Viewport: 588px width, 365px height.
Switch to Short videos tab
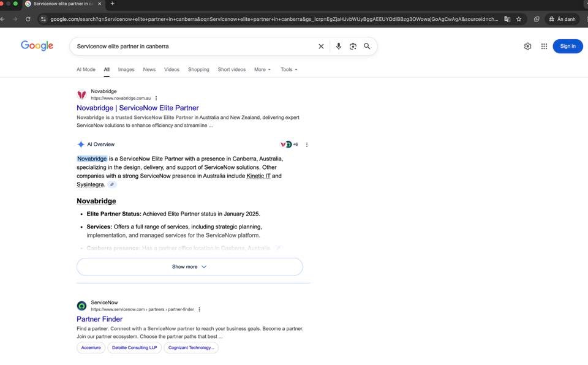click(x=232, y=69)
